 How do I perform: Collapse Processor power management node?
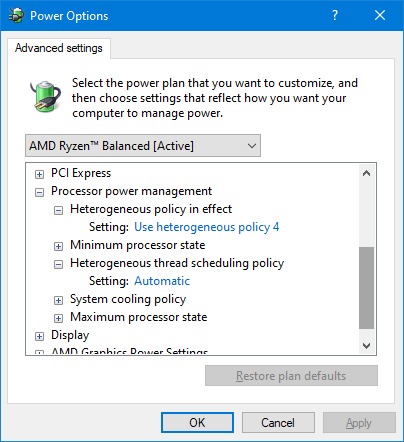[39, 192]
